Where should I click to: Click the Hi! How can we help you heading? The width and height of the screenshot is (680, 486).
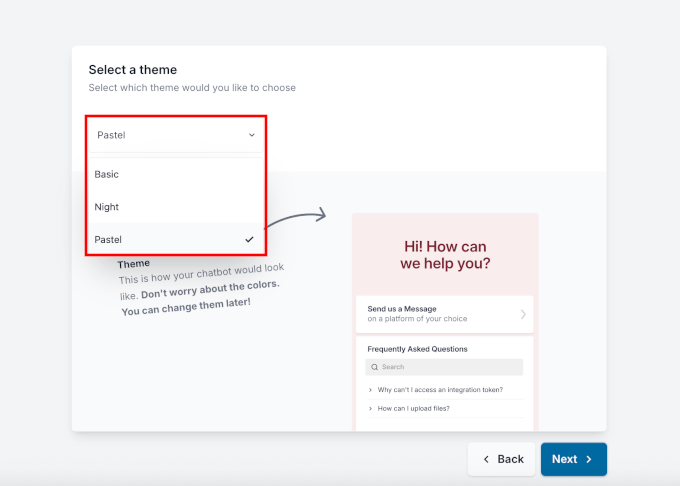(445, 255)
